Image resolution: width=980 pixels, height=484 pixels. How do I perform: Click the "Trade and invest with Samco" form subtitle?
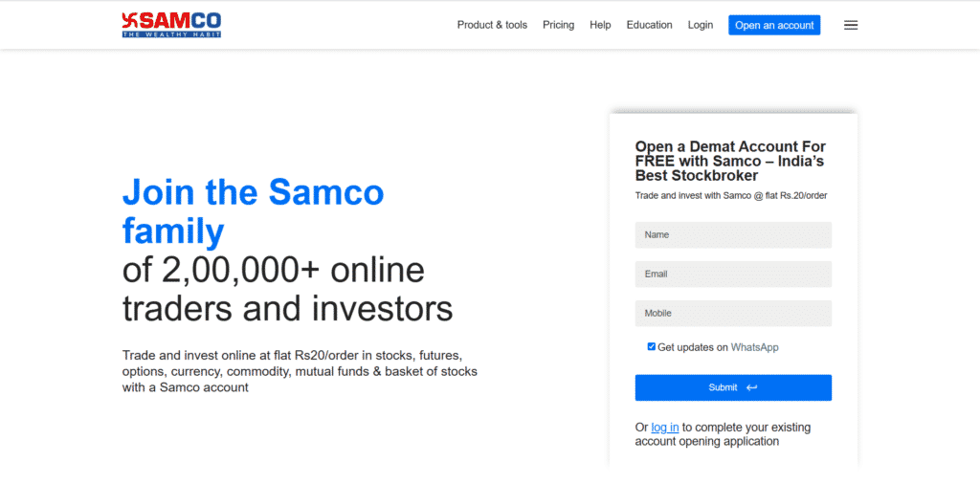click(730, 196)
